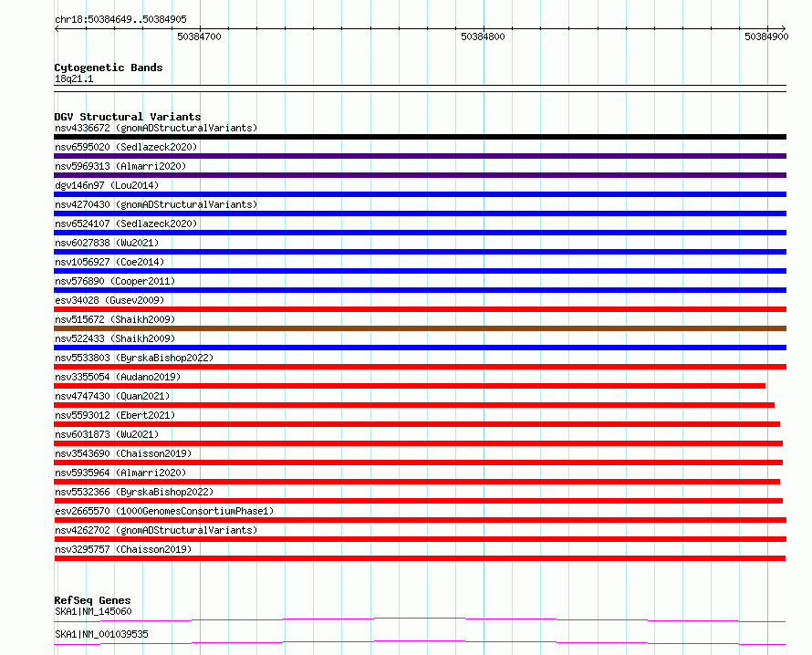Click the blue dgv146n97 variant bar
The image size is (812, 655).
(x=420, y=194)
